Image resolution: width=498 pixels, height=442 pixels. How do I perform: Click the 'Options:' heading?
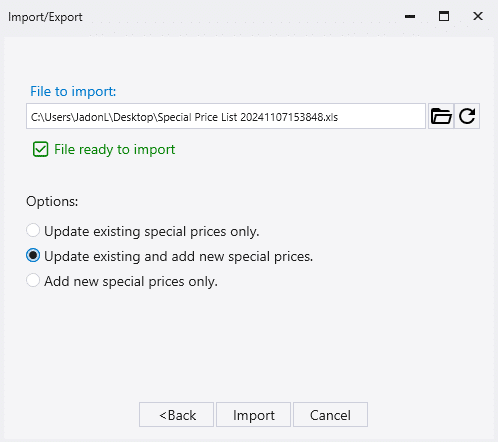52,201
